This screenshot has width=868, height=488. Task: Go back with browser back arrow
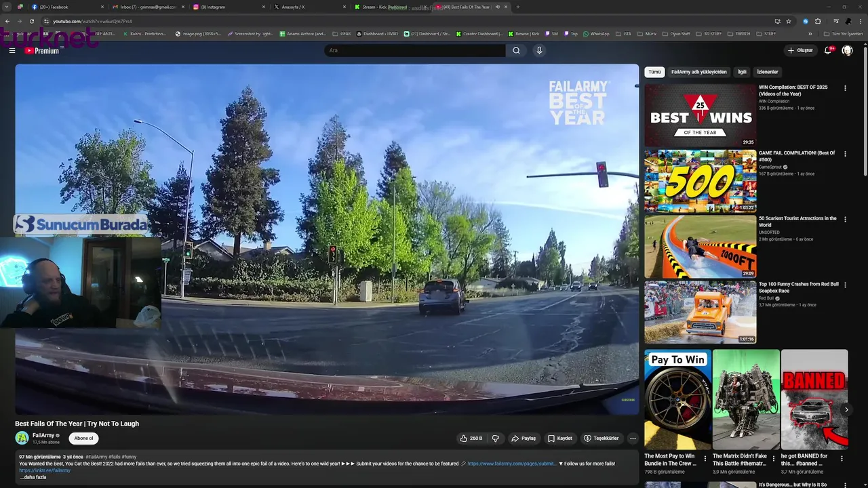click(x=7, y=21)
